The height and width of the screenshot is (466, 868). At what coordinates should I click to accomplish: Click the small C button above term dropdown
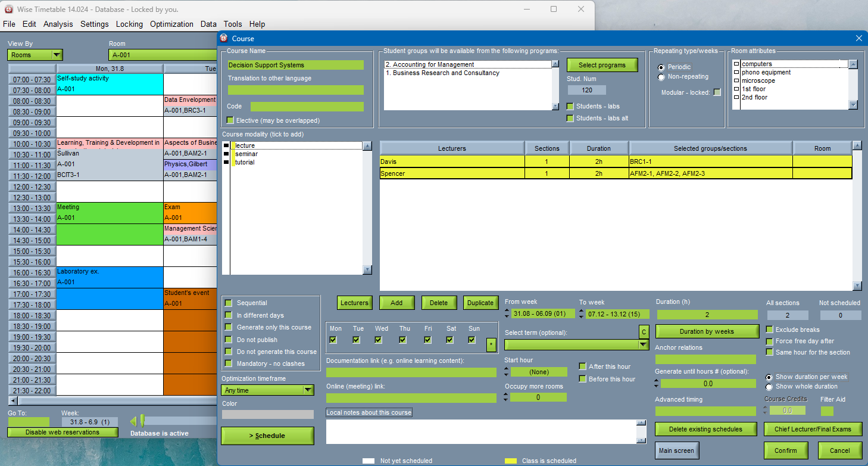coord(643,331)
